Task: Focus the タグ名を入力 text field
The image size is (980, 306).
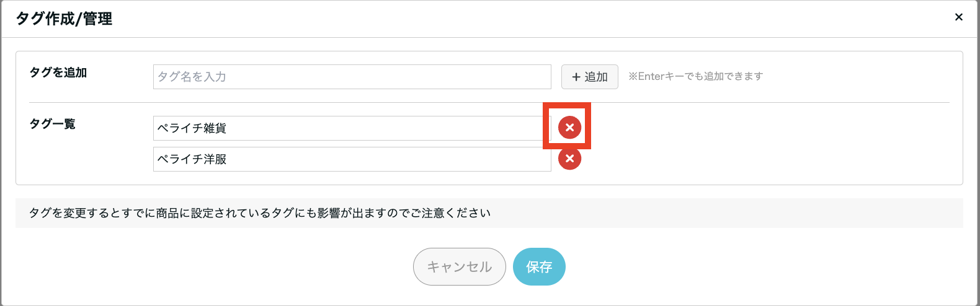Action: (352, 77)
